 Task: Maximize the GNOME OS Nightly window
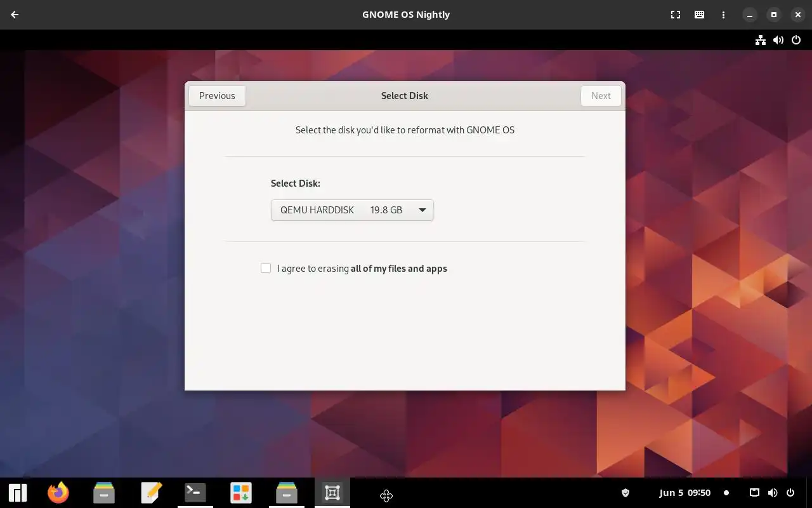click(774, 15)
